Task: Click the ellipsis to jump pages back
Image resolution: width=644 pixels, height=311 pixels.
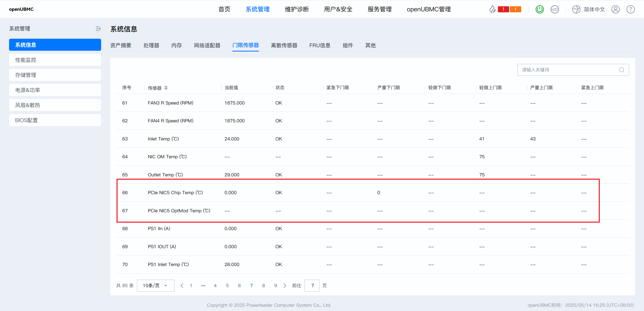Action: coord(203,286)
